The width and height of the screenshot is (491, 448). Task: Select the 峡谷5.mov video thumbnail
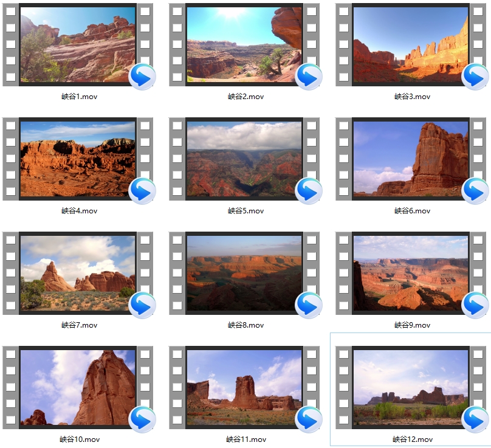[244, 159]
